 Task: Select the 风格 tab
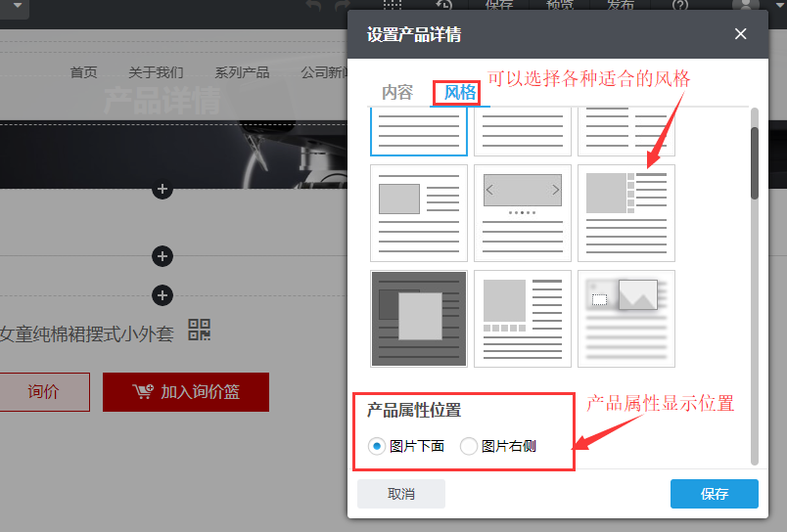coord(460,92)
